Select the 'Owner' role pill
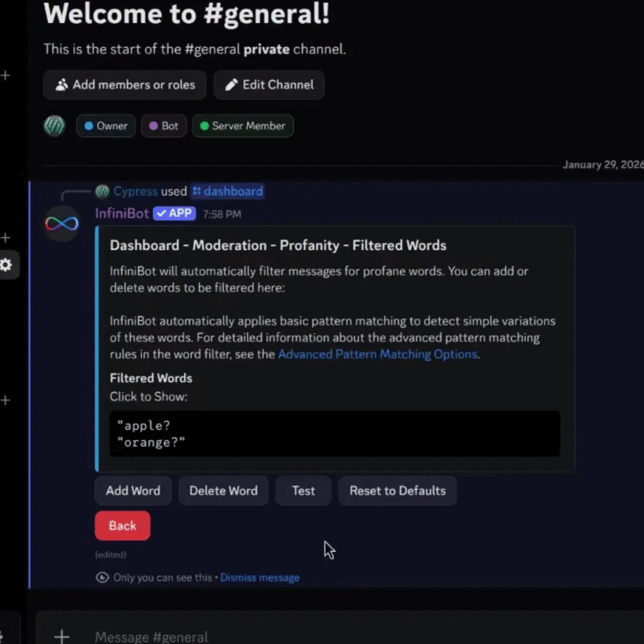Screen dimensions: 644x644 106,126
